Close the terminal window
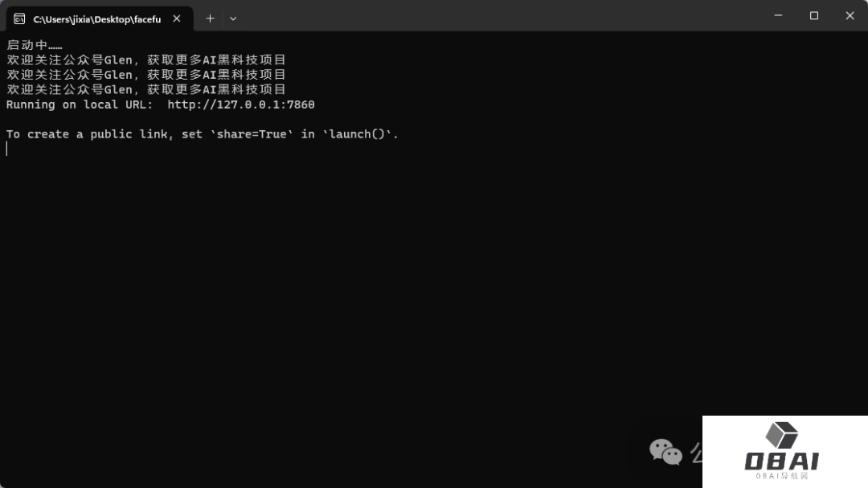Screen dimensions: 868x488 850,15
